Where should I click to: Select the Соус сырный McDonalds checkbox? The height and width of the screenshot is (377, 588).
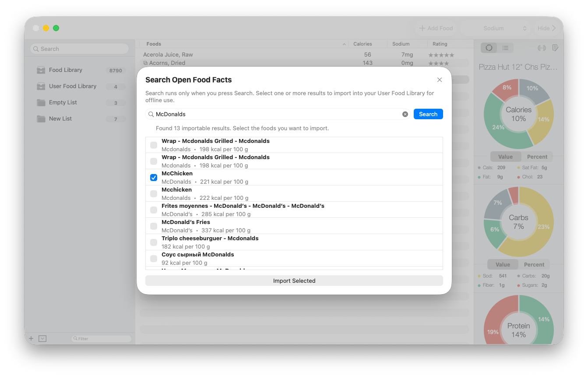tap(154, 259)
